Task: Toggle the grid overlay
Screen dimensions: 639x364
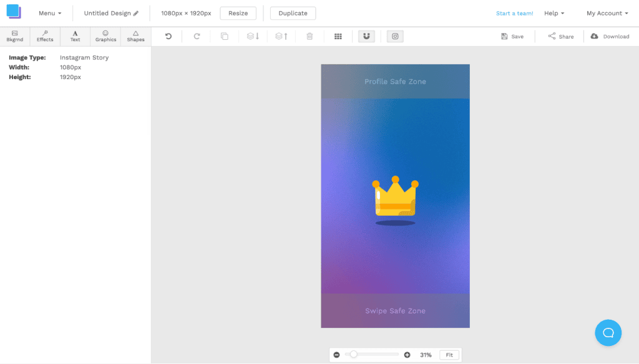Action: pyautogui.click(x=338, y=36)
